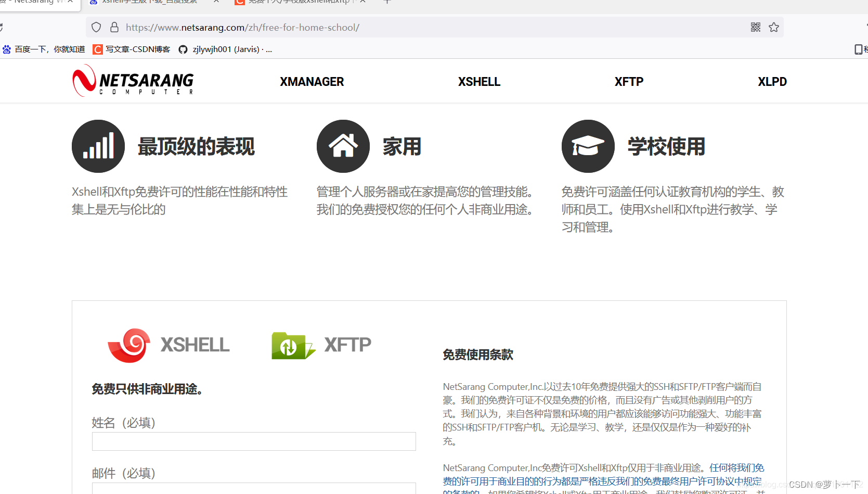Focus the 姓名 (必填) name input field
This screenshot has width=868, height=494.
coord(254,441)
